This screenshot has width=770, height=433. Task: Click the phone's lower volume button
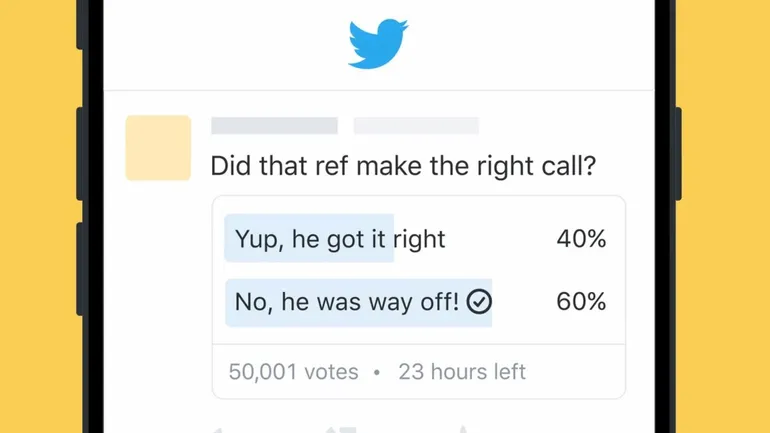80,269
